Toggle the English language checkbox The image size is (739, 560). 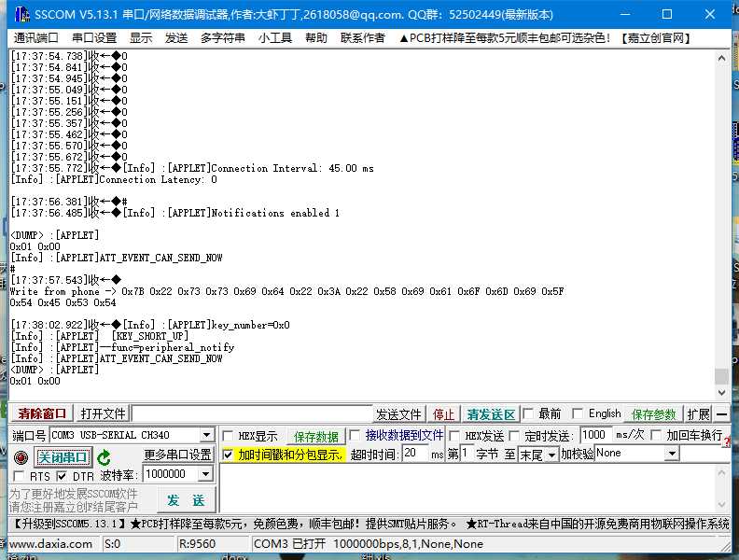(577, 413)
